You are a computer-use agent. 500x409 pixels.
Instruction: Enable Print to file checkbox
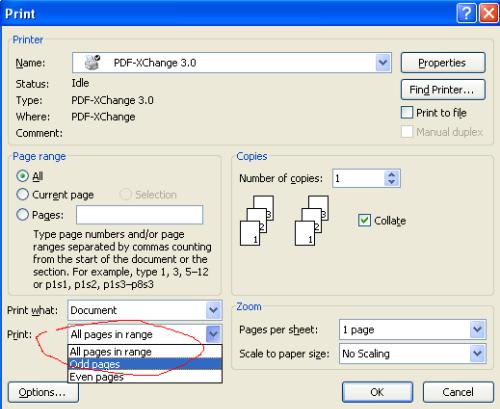pos(407,113)
